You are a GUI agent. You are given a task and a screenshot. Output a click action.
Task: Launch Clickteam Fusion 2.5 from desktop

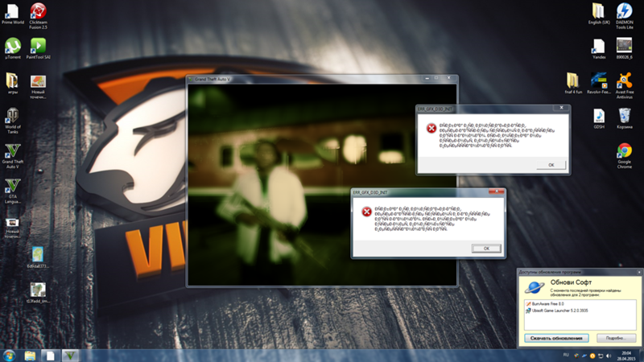[x=38, y=15]
